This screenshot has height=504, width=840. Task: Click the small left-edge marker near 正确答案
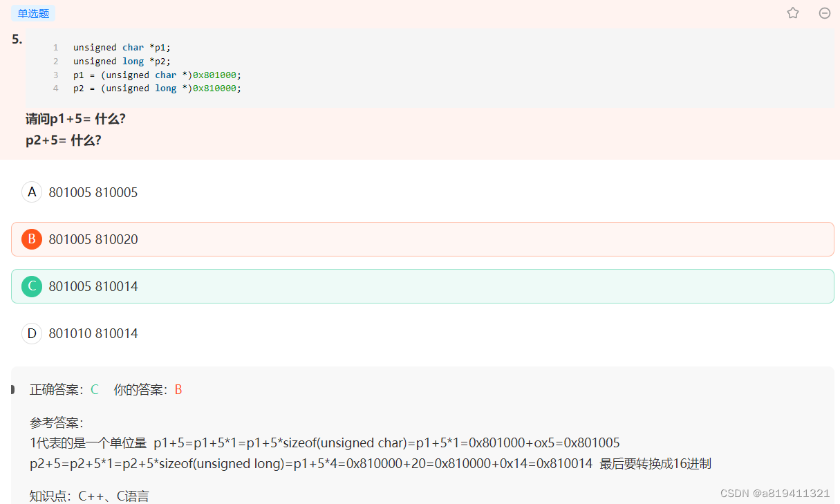click(12, 390)
